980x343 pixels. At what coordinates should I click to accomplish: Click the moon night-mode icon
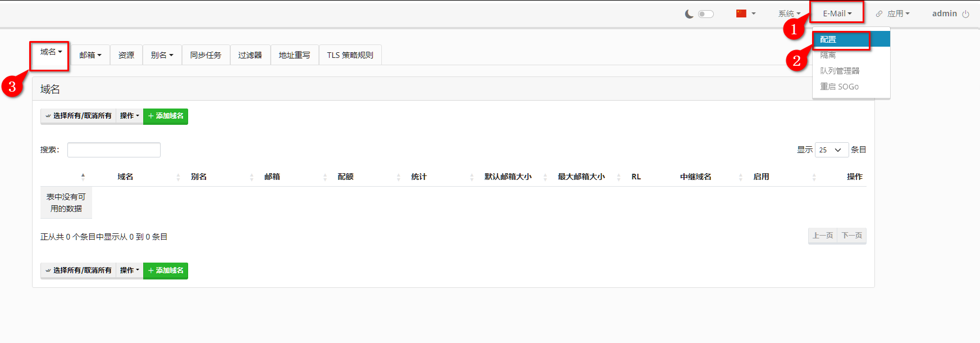[x=689, y=14]
